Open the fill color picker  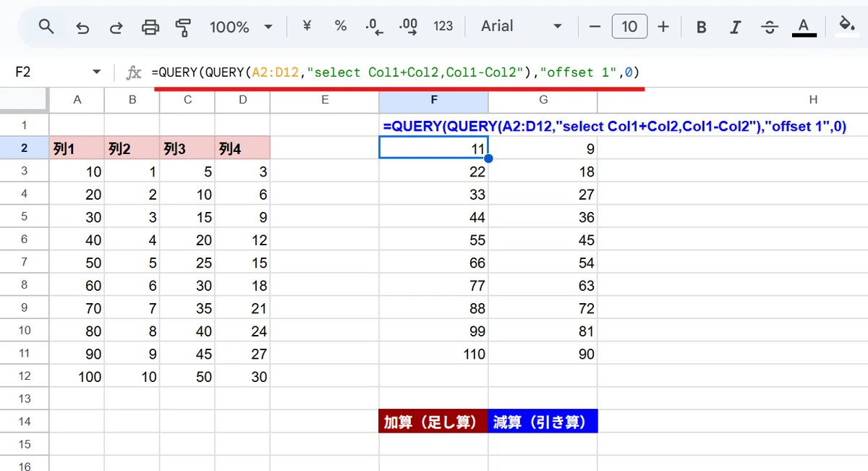[846, 26]
